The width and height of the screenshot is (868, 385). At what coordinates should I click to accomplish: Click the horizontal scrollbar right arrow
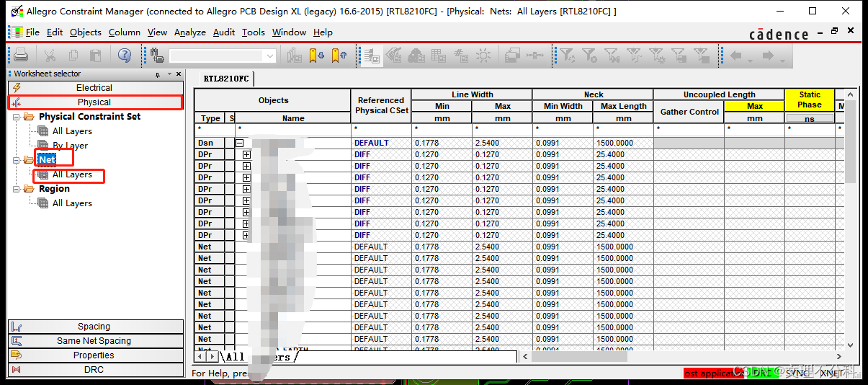click(838, 356)
